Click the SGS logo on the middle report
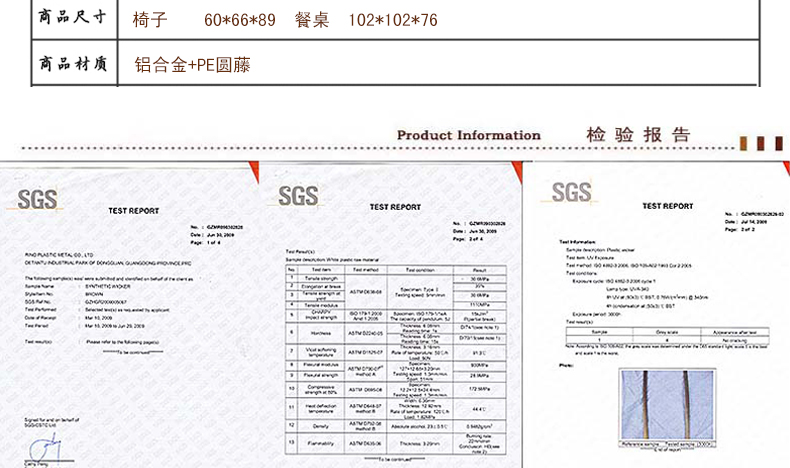 tap(299, 194)
